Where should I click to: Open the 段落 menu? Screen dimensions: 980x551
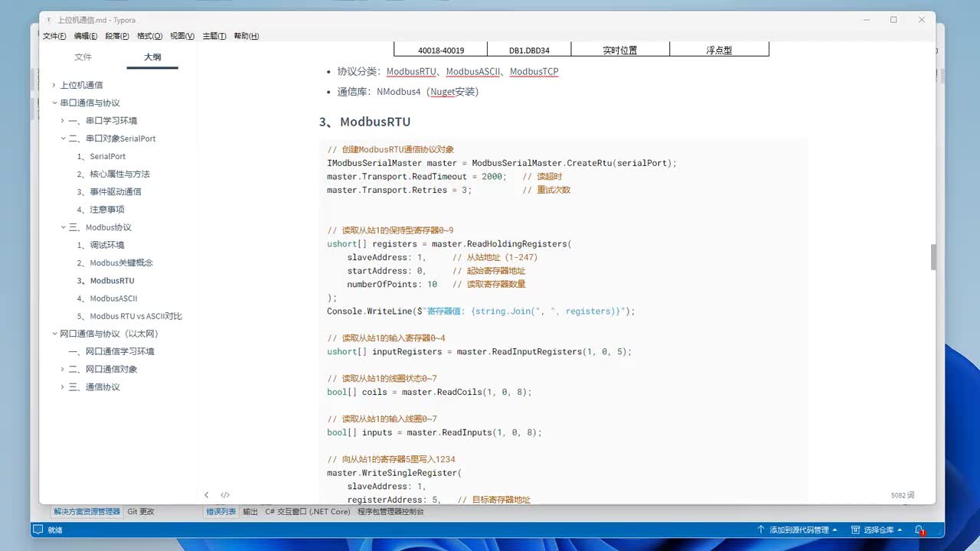click(x=117, y=36)
